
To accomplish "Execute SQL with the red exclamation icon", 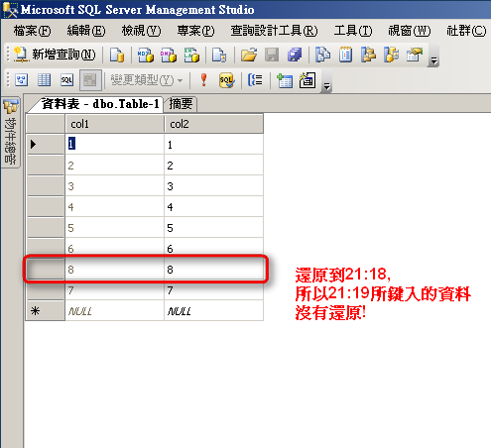I will pyautogui.click(x=204, y=80).
